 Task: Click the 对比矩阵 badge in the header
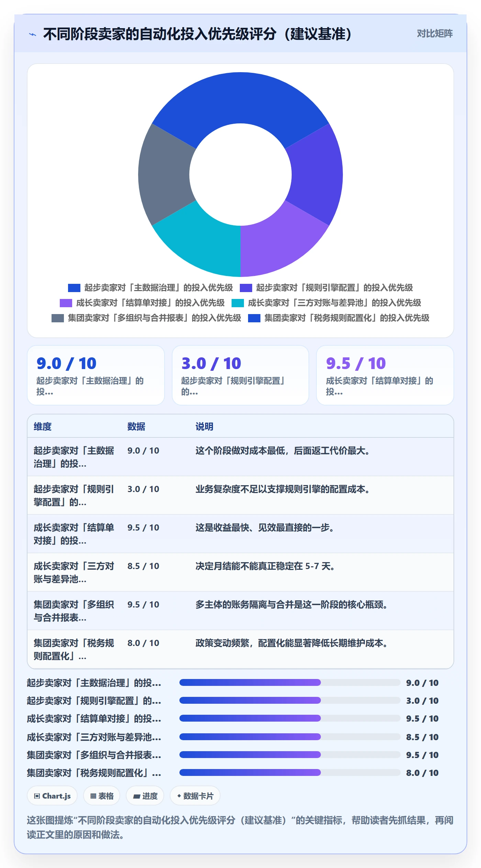(x=435, y=34)
